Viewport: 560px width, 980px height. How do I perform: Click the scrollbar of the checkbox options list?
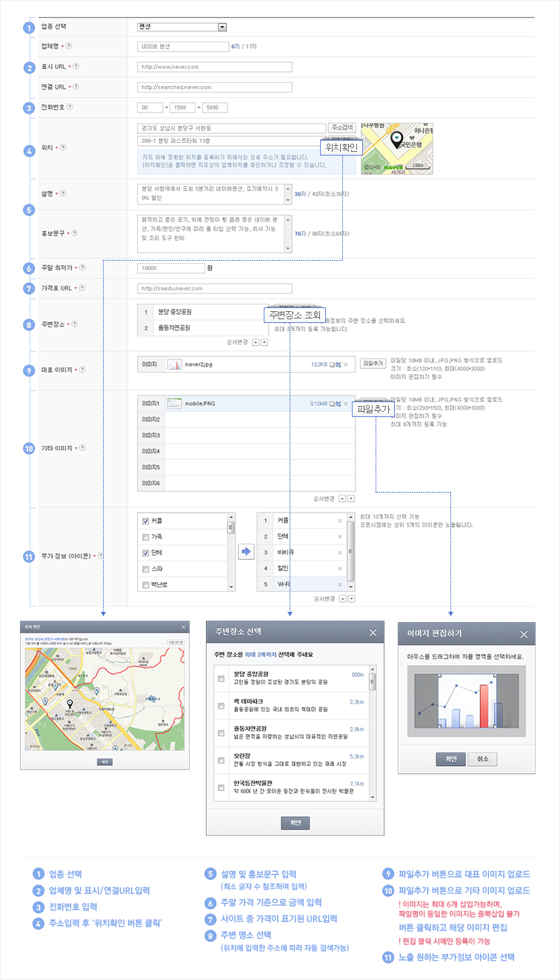[231, 552]
